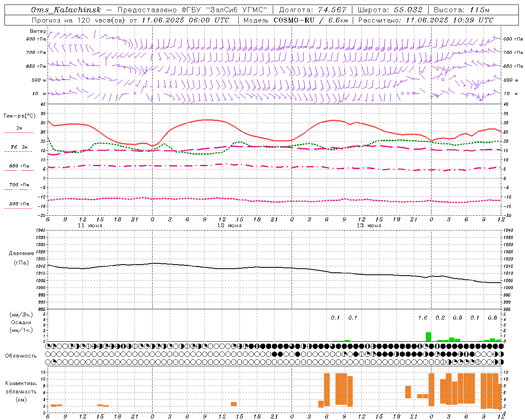Select the precipitation value 0.2
The width and height of the screenshot is (525, 420).
coord(440,318)
